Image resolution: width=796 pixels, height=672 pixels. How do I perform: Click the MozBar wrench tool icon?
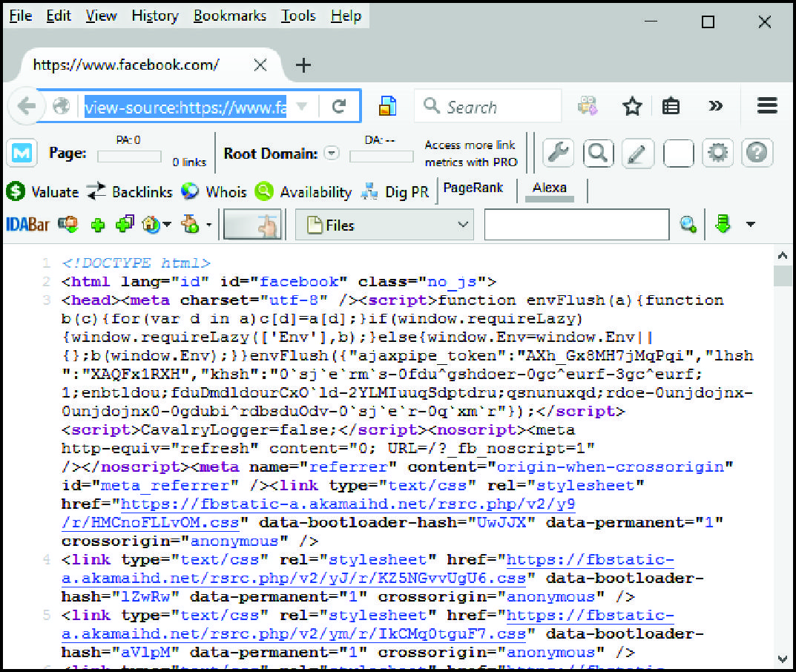[x=558, y=153]
